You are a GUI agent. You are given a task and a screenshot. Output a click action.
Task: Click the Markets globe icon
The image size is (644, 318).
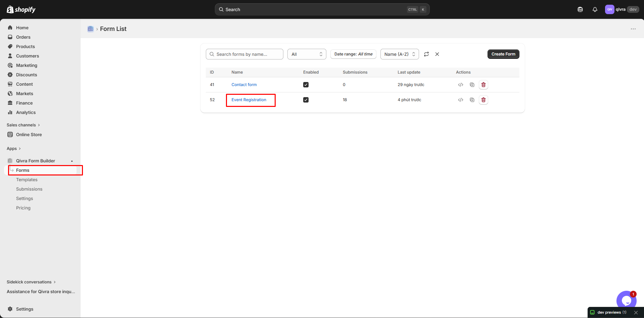[x=10, y=93]
